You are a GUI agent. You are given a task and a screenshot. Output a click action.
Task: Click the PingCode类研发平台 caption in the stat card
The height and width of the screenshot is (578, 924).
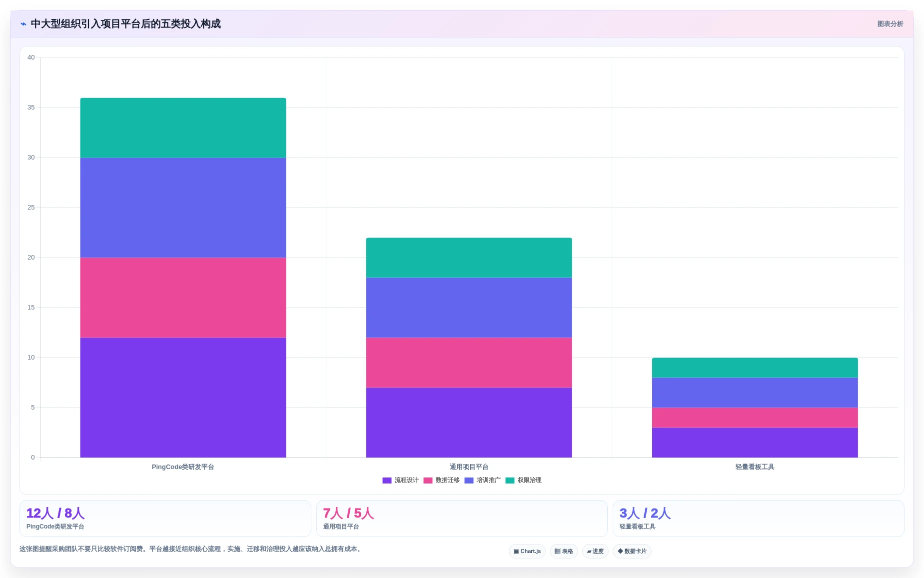coord(55,526)
